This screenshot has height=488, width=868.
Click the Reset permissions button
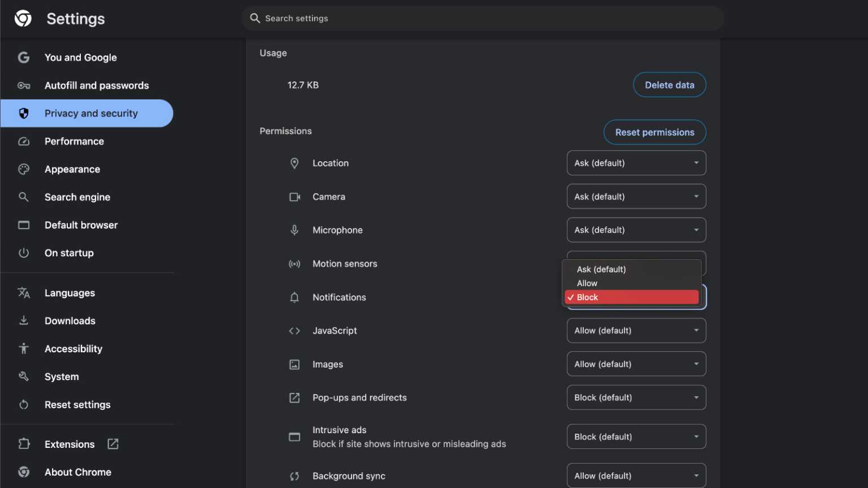654,132
